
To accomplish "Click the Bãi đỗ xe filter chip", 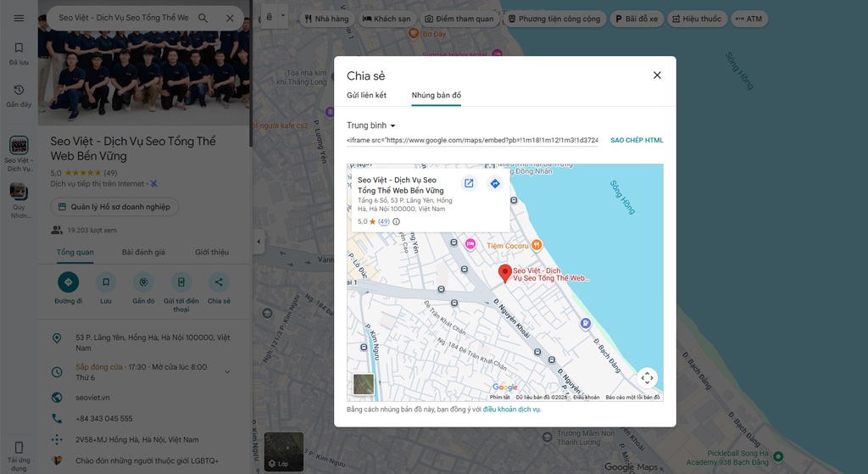I will [x=637, y=19].
